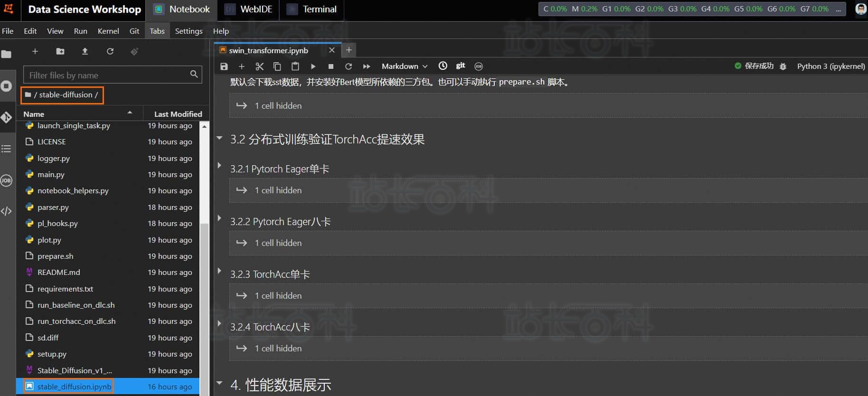
Task: Insert a cell below with toolbar plus
Action: [241, 66]
